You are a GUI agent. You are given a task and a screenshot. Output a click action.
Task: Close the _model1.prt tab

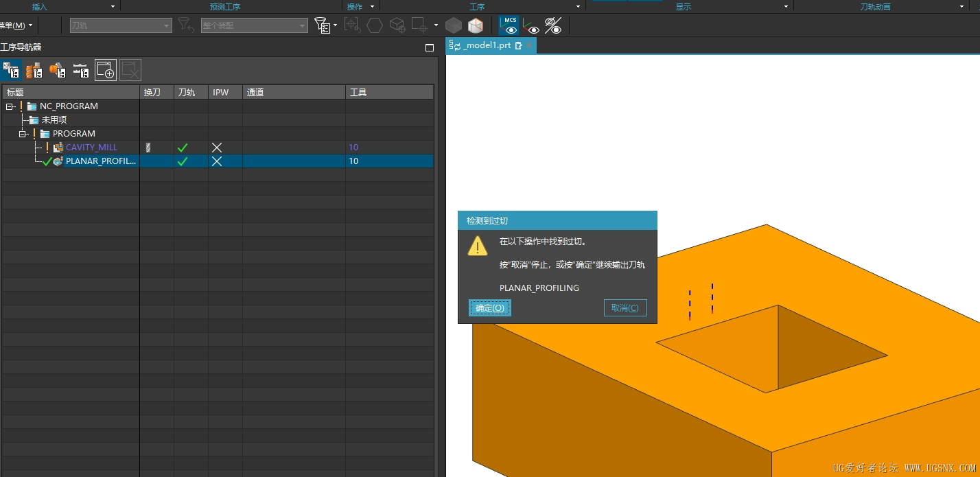529,45
